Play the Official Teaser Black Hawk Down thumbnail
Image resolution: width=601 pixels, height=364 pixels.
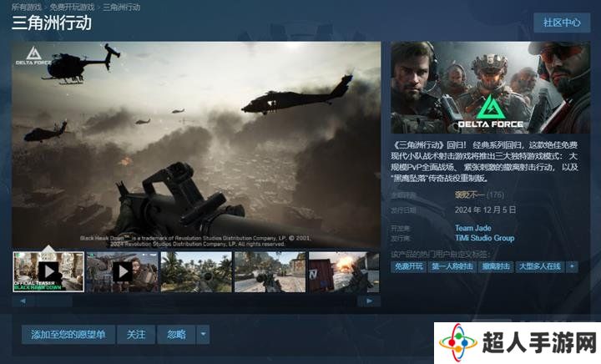coord(48,271)
